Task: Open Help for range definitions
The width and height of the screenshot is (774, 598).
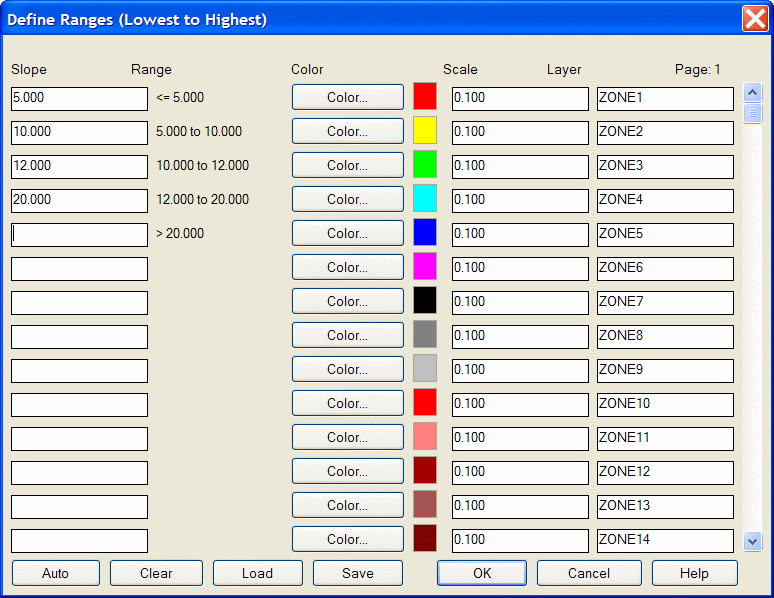Action: pyautogui.click(x=694, y=573)
